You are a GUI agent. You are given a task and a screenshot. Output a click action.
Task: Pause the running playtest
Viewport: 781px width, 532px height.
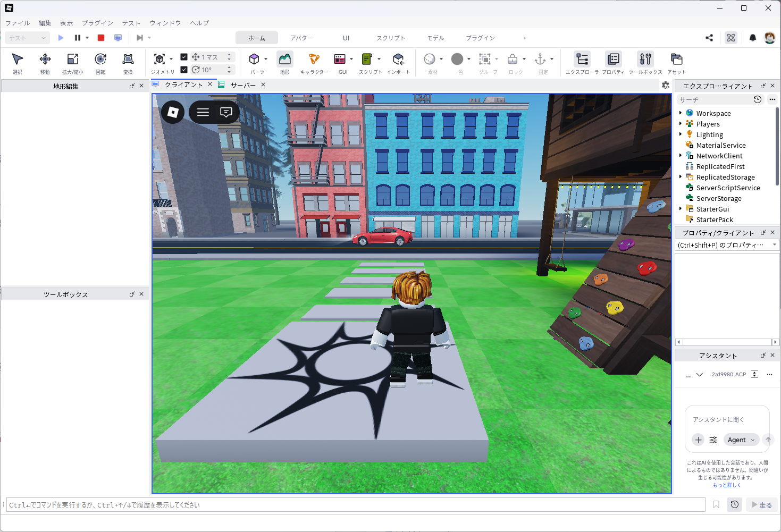click(78, 38)
